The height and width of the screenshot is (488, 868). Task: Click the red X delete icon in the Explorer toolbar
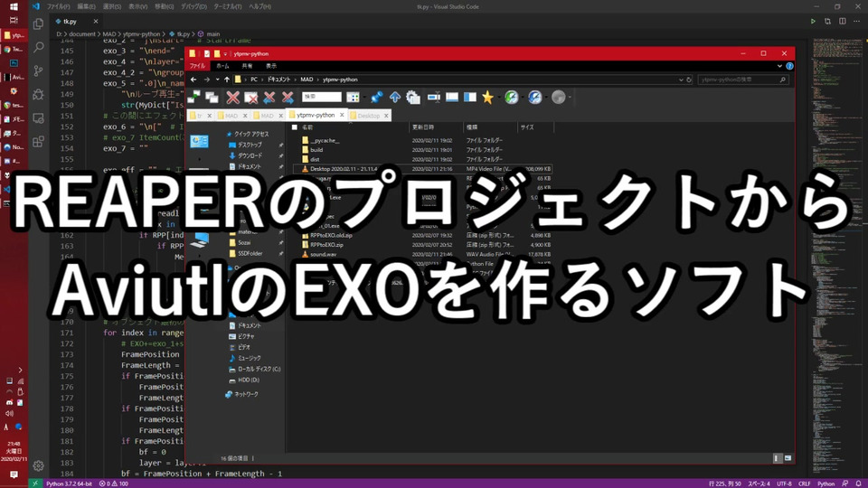tap(233, 98)
